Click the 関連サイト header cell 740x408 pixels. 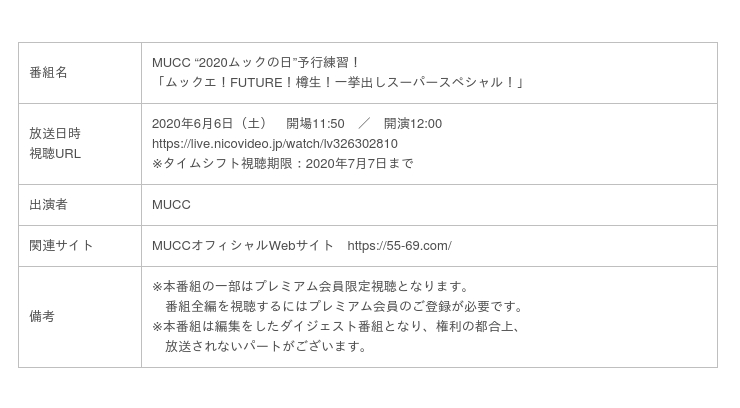coord(80,246)
